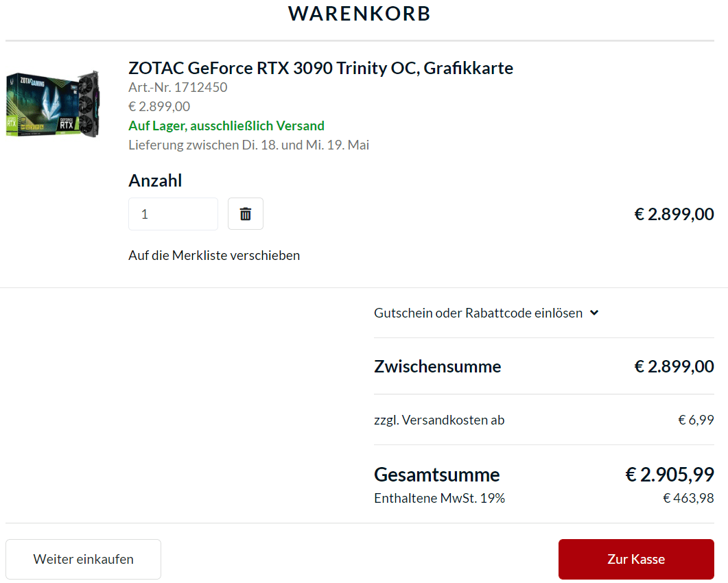The height and width of the screenshot is (583, 728).
Task: Click the green 'Auf Lager, ausschließlich Versand' text
Action: [x=226, y=126]
